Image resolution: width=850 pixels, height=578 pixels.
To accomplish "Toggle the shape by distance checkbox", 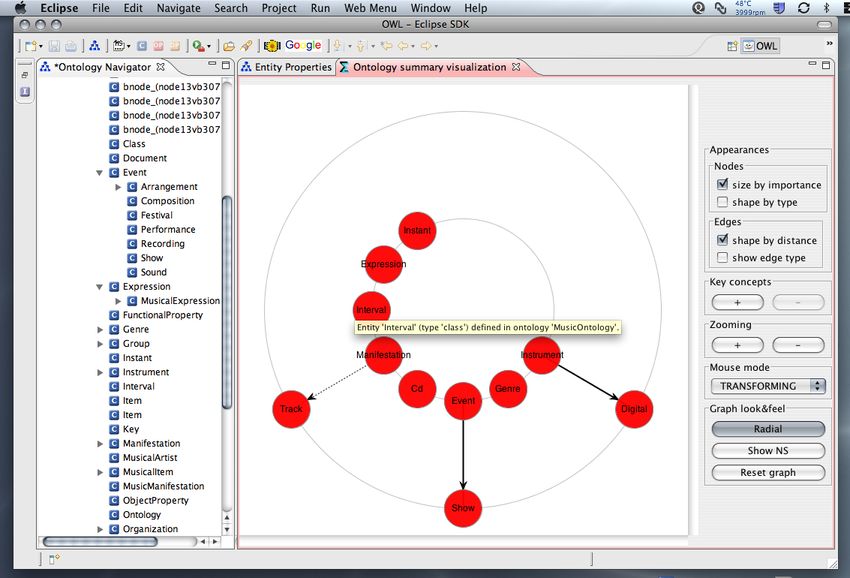I will (x=722, y=240).
